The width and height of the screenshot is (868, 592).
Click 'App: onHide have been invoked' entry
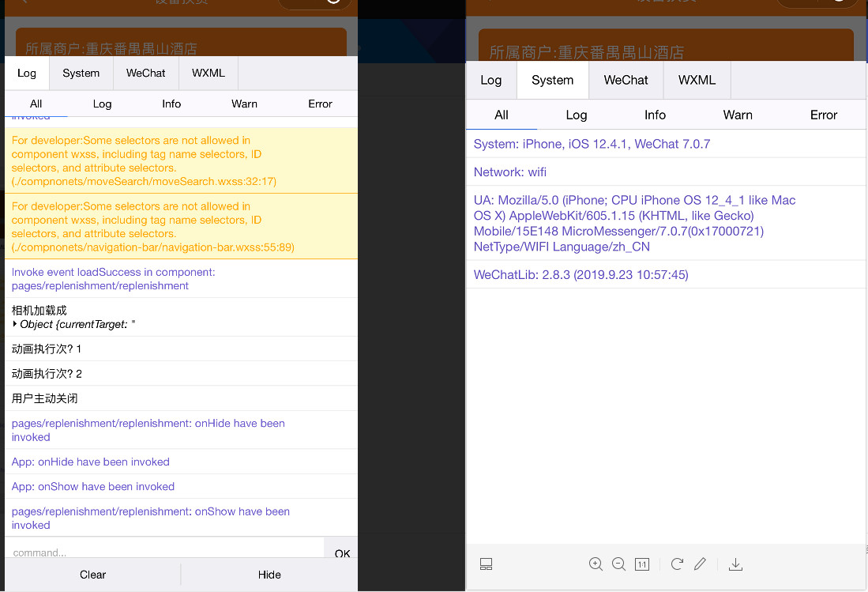(181, 462)
